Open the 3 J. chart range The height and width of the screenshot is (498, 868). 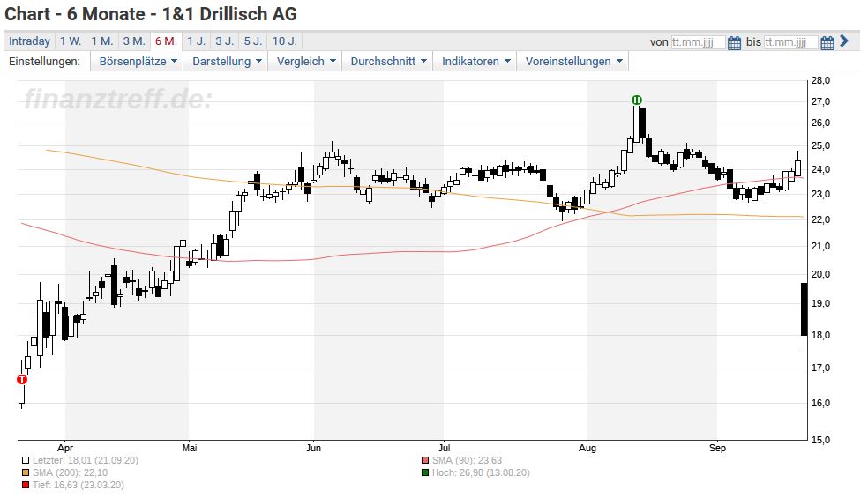click(x=225, y=41)
